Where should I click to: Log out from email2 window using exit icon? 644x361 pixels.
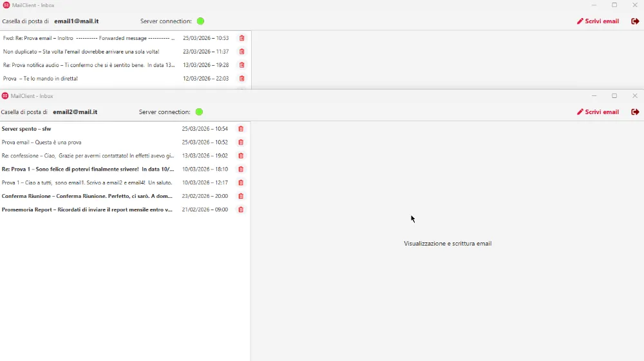tap(635, 112)
